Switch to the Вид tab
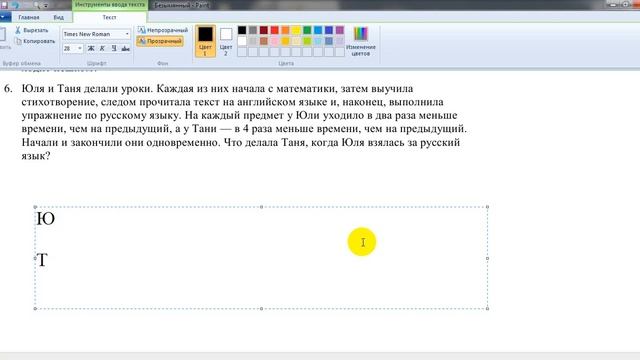 58,17
